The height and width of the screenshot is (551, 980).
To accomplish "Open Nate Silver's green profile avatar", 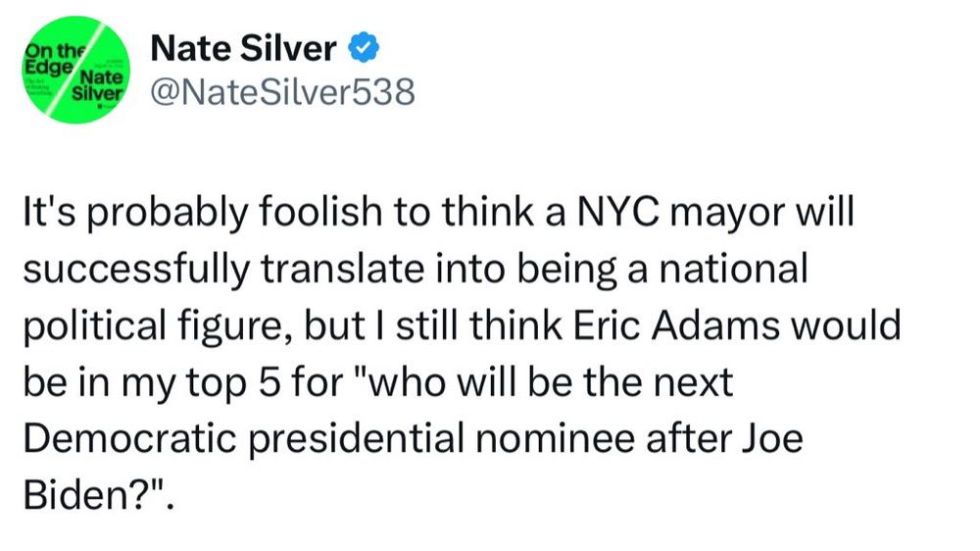I will [x=76, y=70].
